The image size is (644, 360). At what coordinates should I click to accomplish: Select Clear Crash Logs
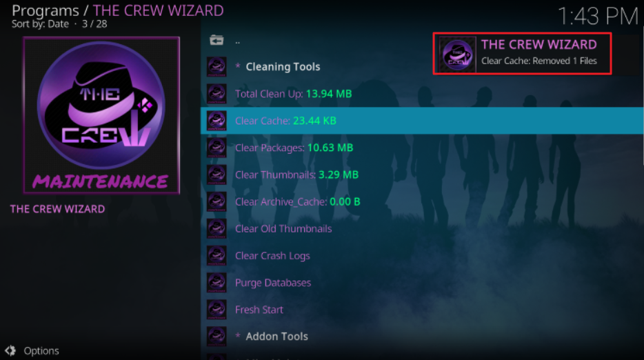pos(422,256)
